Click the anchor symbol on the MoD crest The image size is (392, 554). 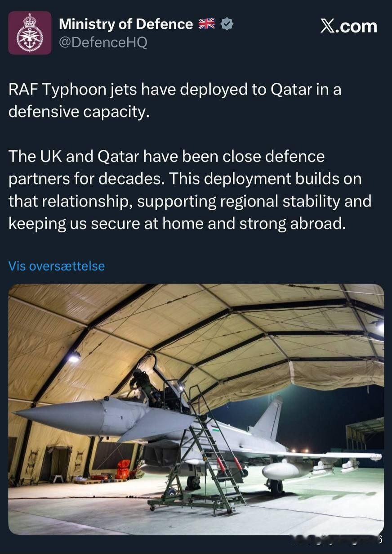coord(31,41)
